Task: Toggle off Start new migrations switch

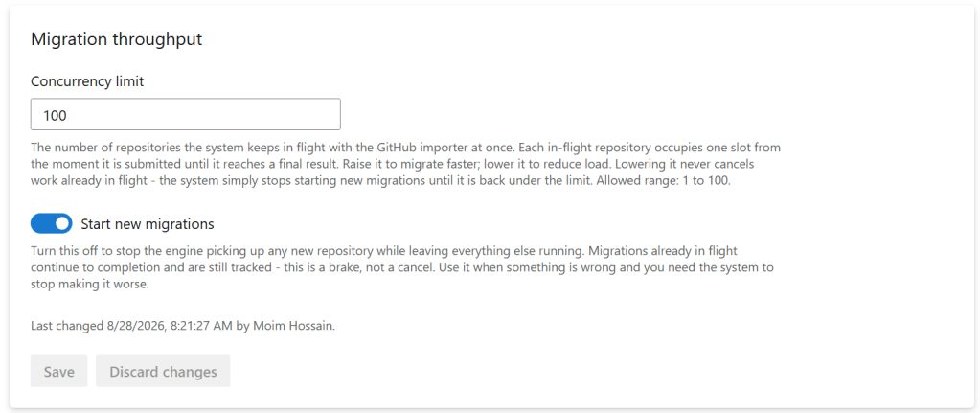Action: click(x=51, y=223)
